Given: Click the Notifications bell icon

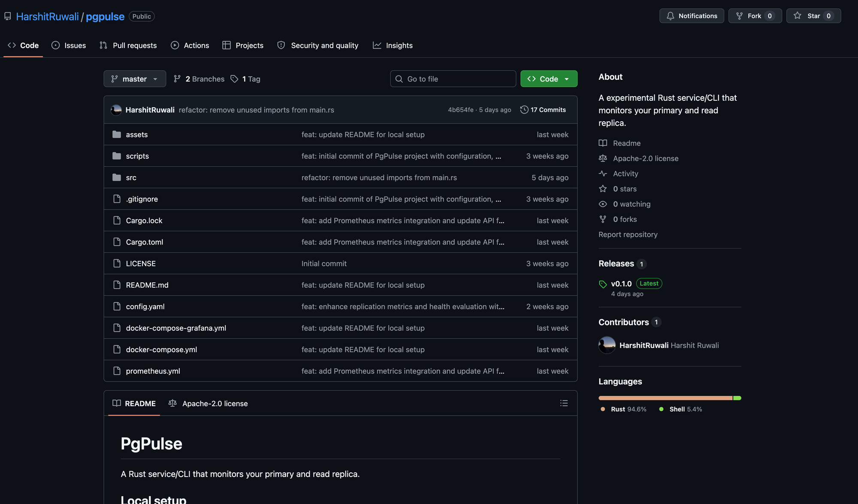Looking at the screenshot, I should tap(670, 16).
